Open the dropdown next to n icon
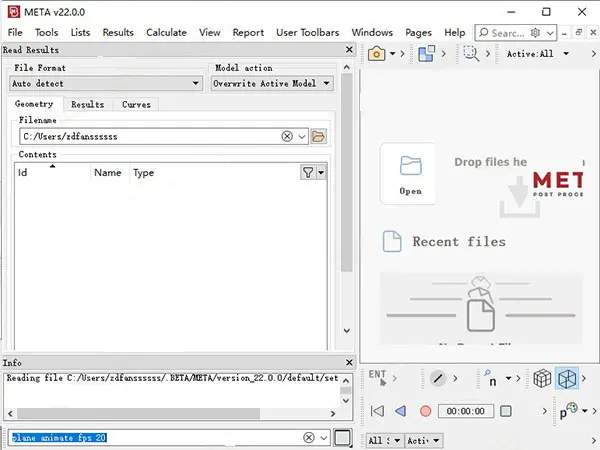Image resolution: width=600 pixels, height=450 pixels. coord(508,378)
